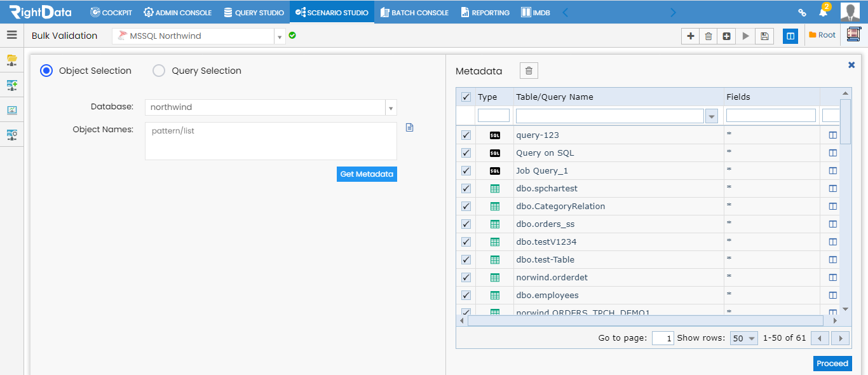Open the settings gear network sidebar icon

[12, 135]
